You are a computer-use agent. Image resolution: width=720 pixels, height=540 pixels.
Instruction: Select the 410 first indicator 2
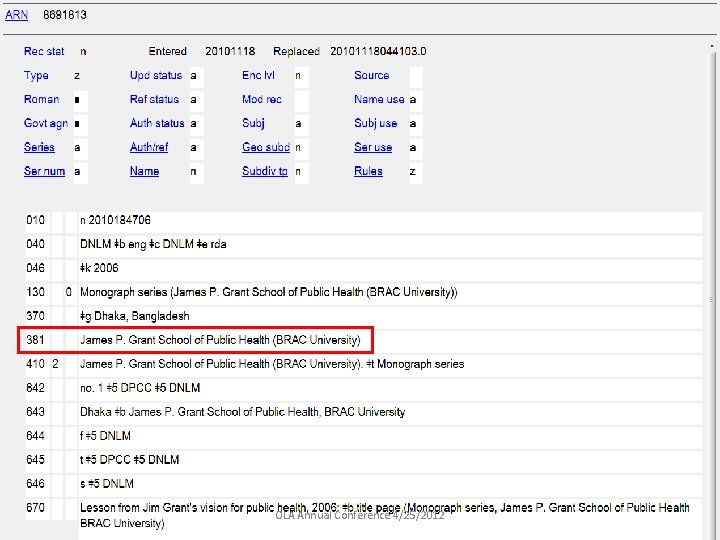(56, 364)
